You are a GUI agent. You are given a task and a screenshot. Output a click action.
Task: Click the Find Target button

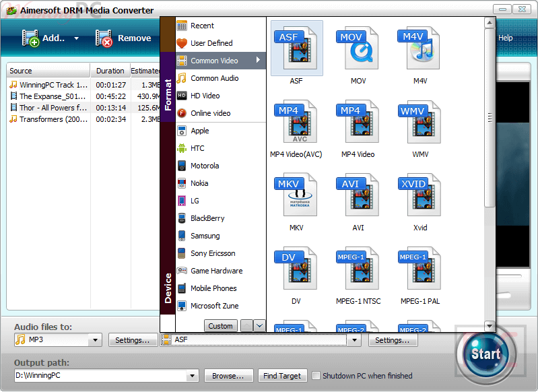tap(282, 376)
